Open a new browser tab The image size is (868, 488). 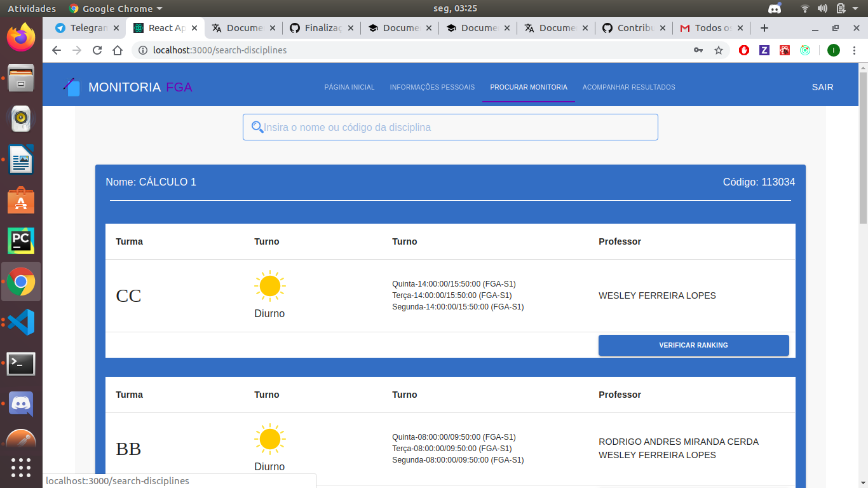[764, 28]
